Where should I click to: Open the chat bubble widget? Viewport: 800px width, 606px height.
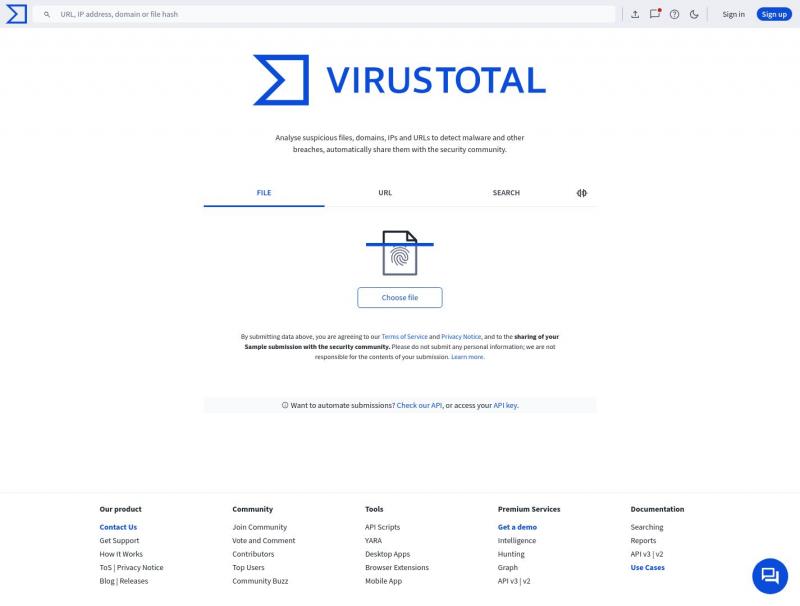[x=770, y=576]
